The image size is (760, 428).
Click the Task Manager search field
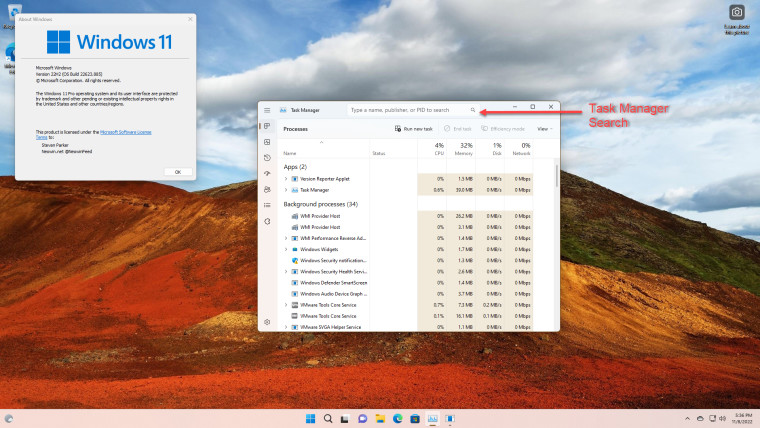[x=413, y=110]
